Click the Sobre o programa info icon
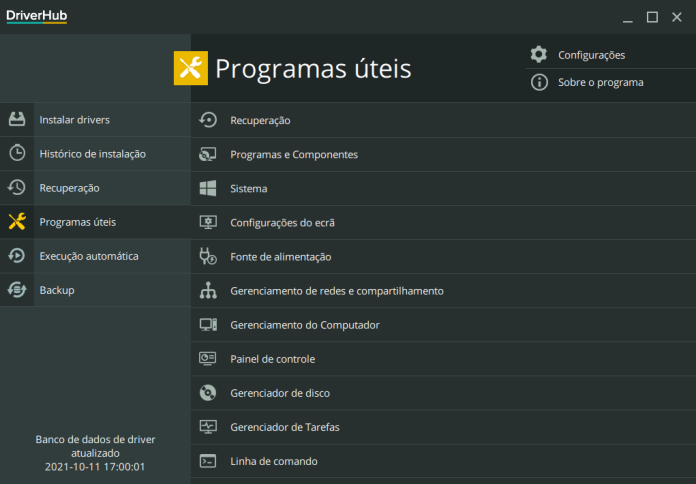 pos(539,82)
